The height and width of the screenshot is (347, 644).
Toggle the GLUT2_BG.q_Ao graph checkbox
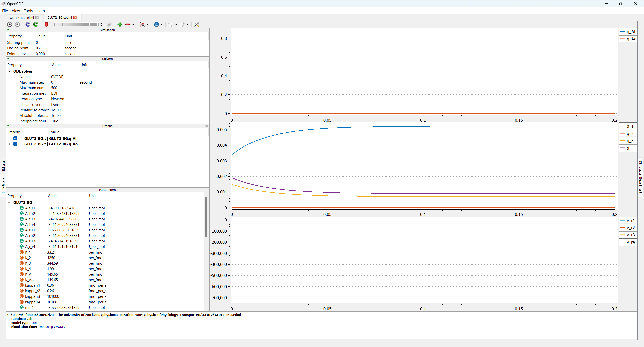(15, 144)
